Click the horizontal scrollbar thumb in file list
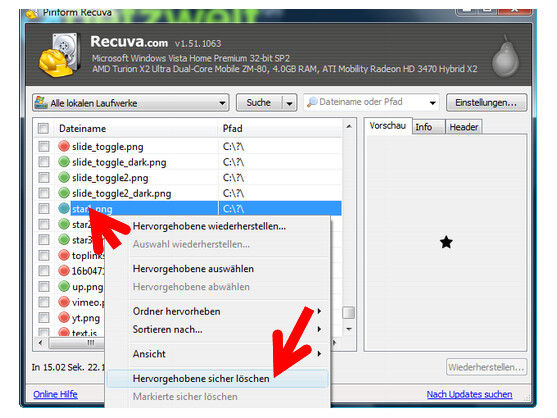 point(76,343)
